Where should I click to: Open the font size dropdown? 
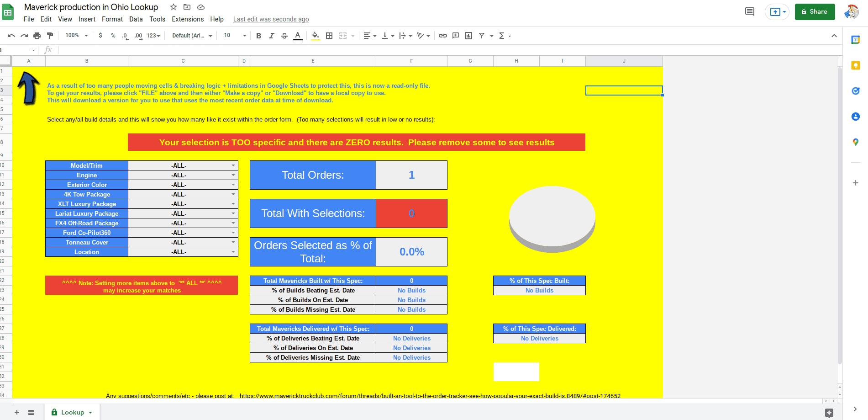pos(235,36)
